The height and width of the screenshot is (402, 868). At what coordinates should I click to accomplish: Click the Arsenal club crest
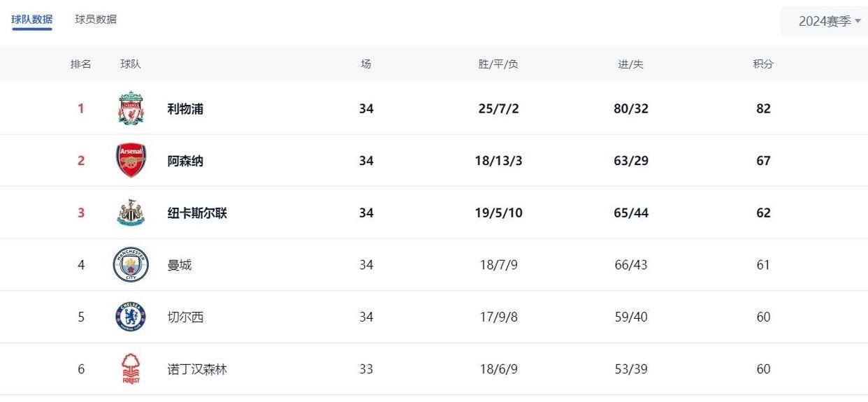coord(131,160)
